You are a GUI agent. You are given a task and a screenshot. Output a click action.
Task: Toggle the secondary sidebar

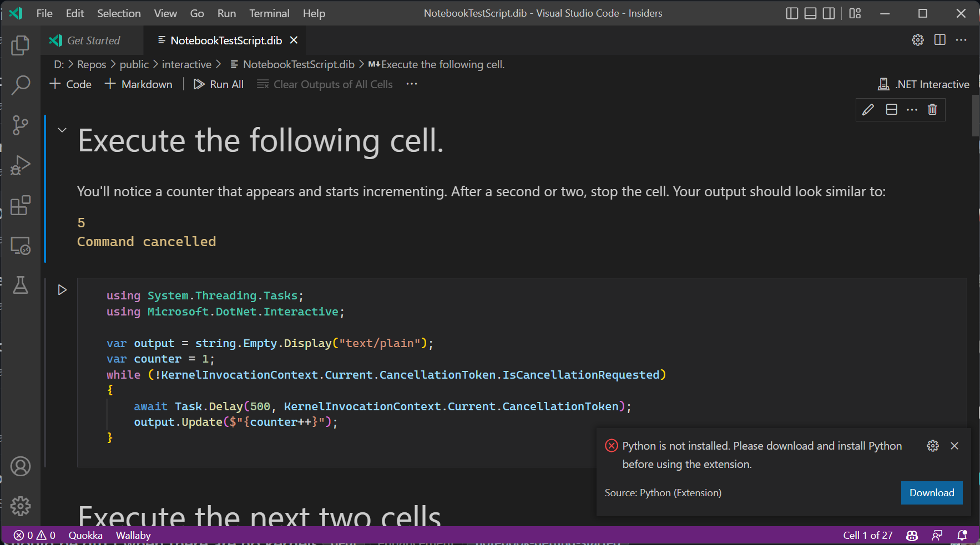point(829,13)
